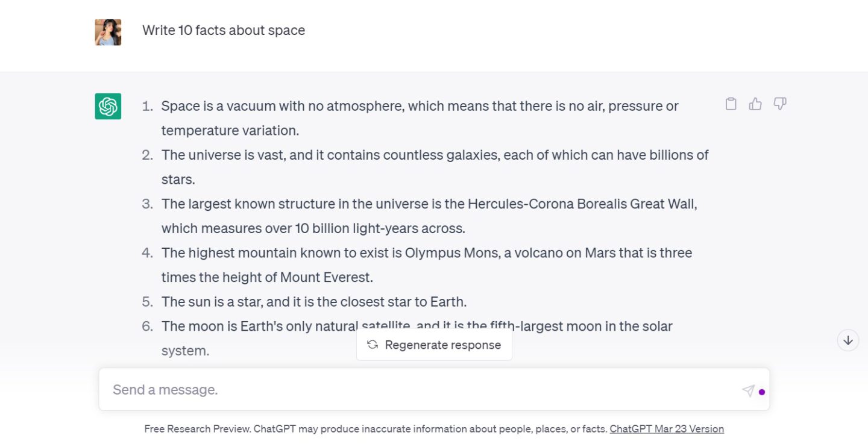Click the fact about the sun
This screenshot has width=868, height=444.
coord(313,302)
